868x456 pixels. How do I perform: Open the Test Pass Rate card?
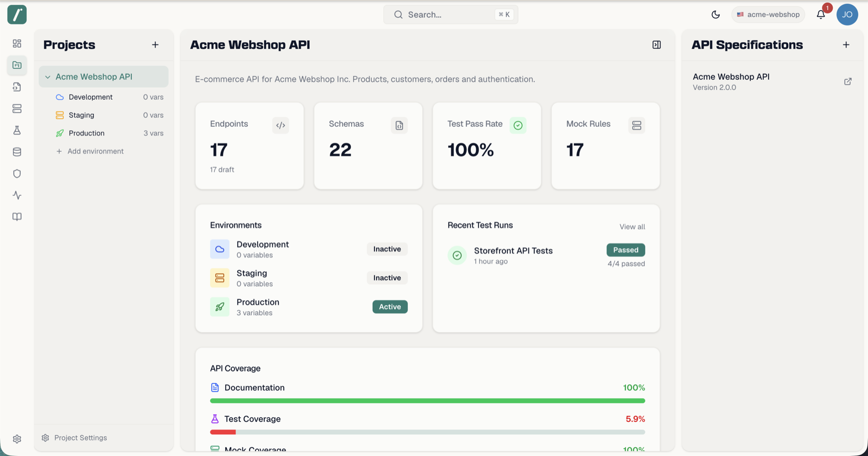click(487, 146)
